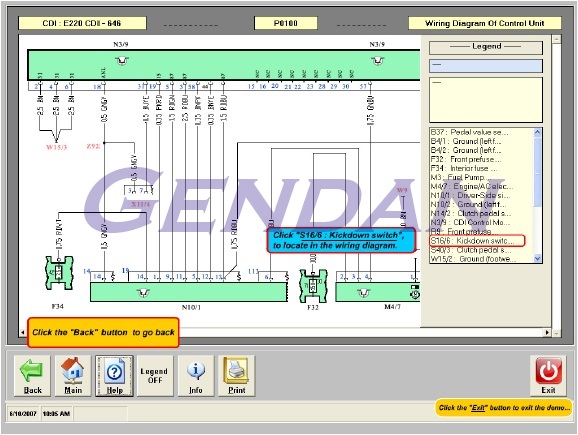Select B4/2 Ground entry in legend
Viewport: 578px width, 435px height.
tap(466, 150)
